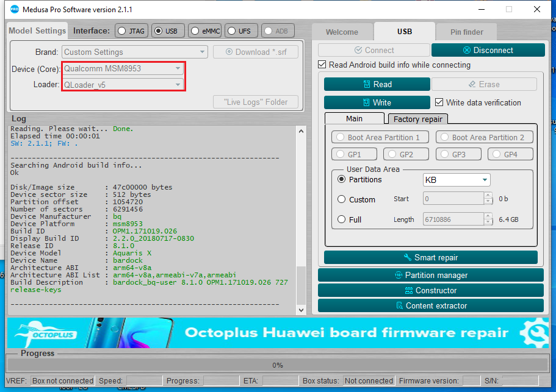Click the Constructor icon
556x392 pixels.
click(409, 291)
